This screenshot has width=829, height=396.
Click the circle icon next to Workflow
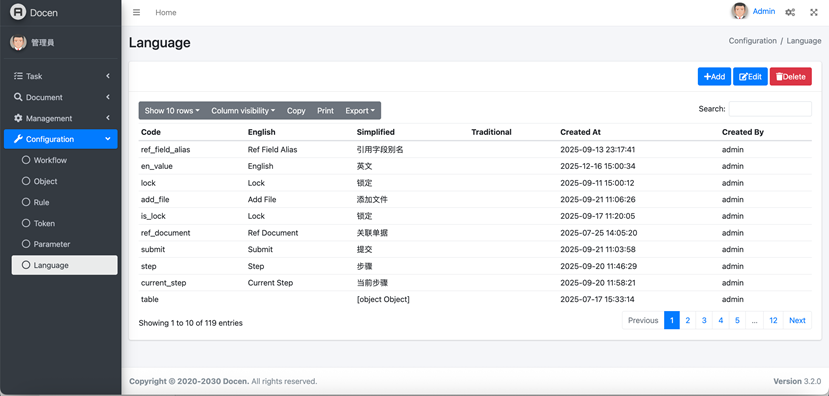26,160
